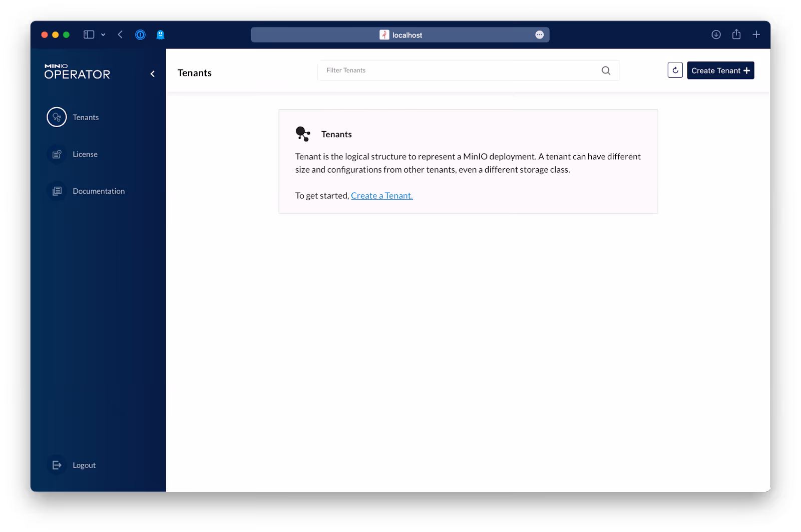Viewport: 801px width, 532px height.
Task: Open the Safari sidebar options dropdown arrow
Action: tap(103, 35)
